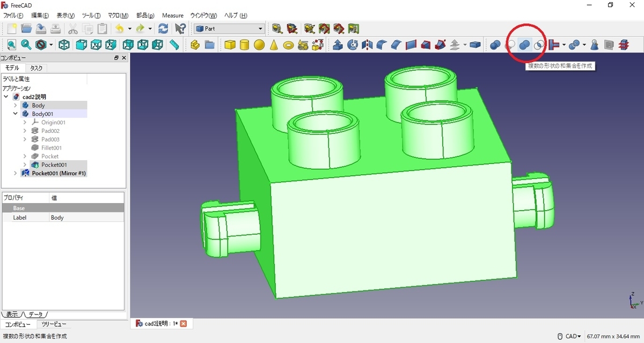644x343 pixels.
Task: Create a torus primitive
Action: (x=288, y=45)
